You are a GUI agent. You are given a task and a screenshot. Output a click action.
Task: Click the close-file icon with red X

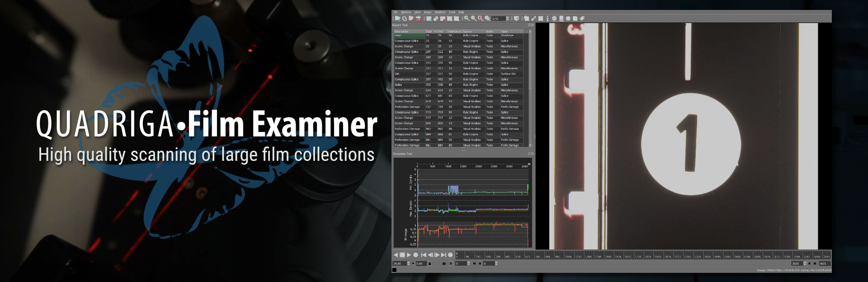point(411,19)
